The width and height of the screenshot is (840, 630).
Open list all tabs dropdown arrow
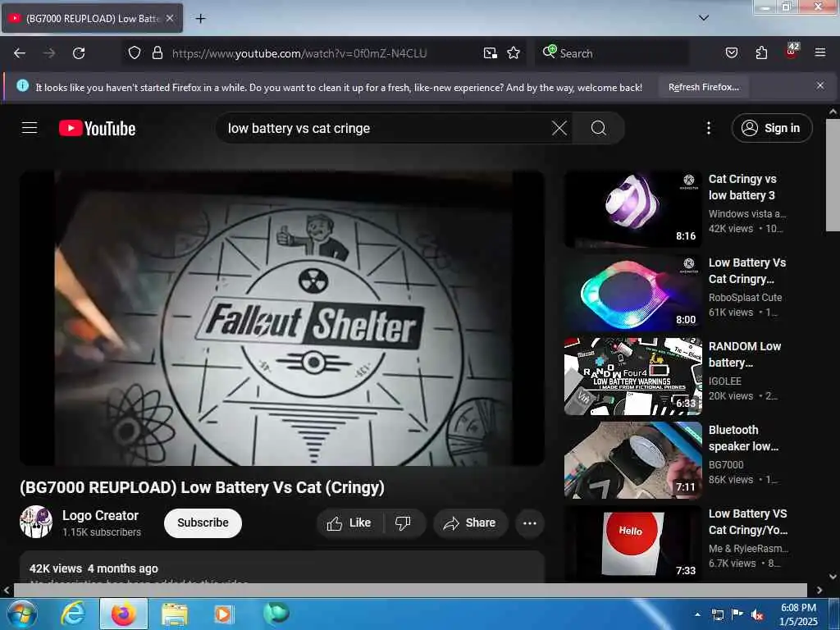pos(703,18)
